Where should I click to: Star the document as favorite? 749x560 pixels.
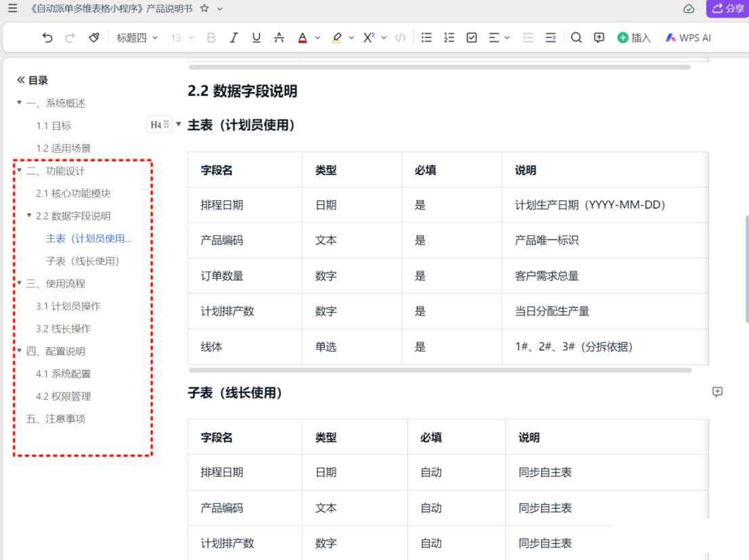coord(204,8)
